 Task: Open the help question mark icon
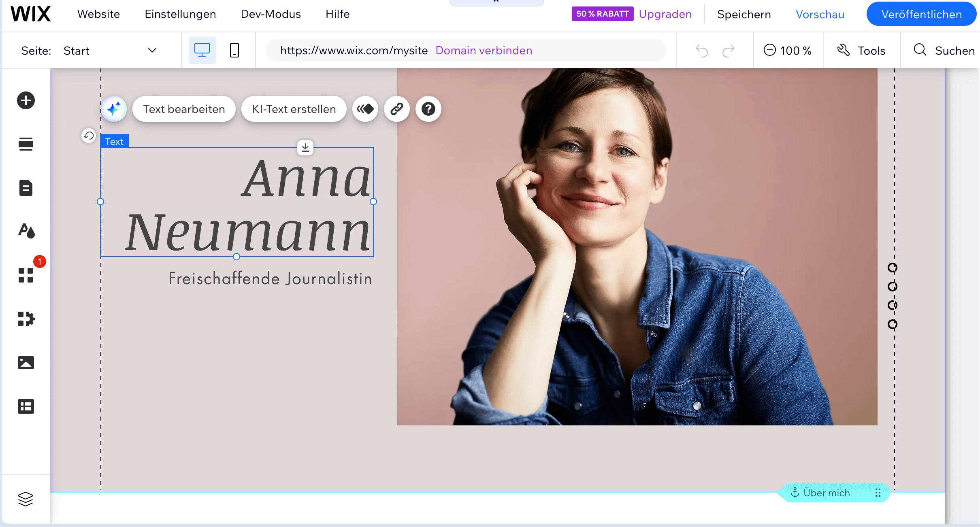(428, 109)
